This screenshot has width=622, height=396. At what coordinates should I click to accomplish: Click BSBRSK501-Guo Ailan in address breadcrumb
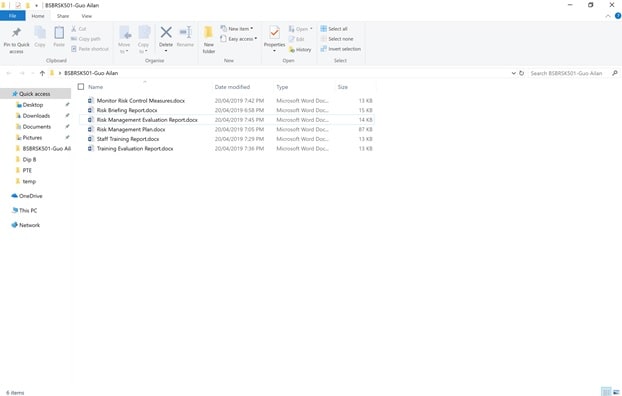[x=91, y=73]
